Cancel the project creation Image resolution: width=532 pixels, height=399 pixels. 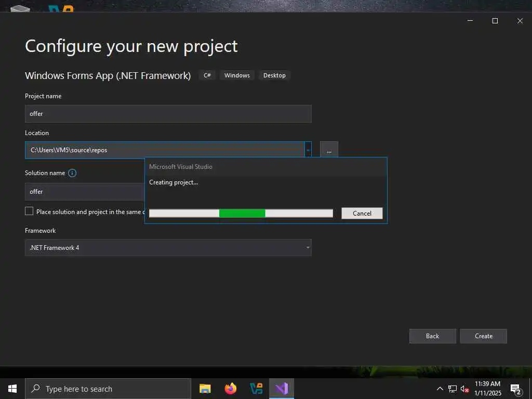coord(362,214)
